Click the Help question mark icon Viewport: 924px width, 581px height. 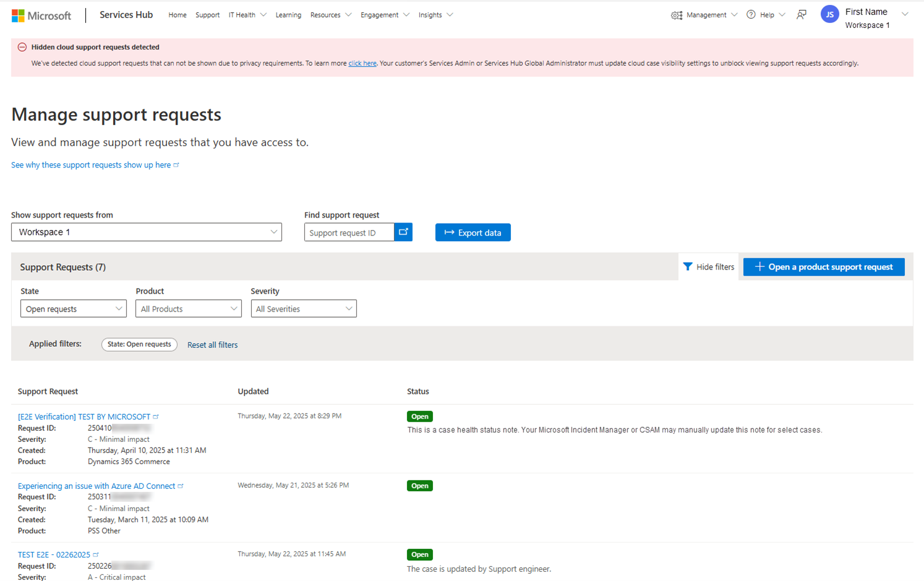[751, 15]
